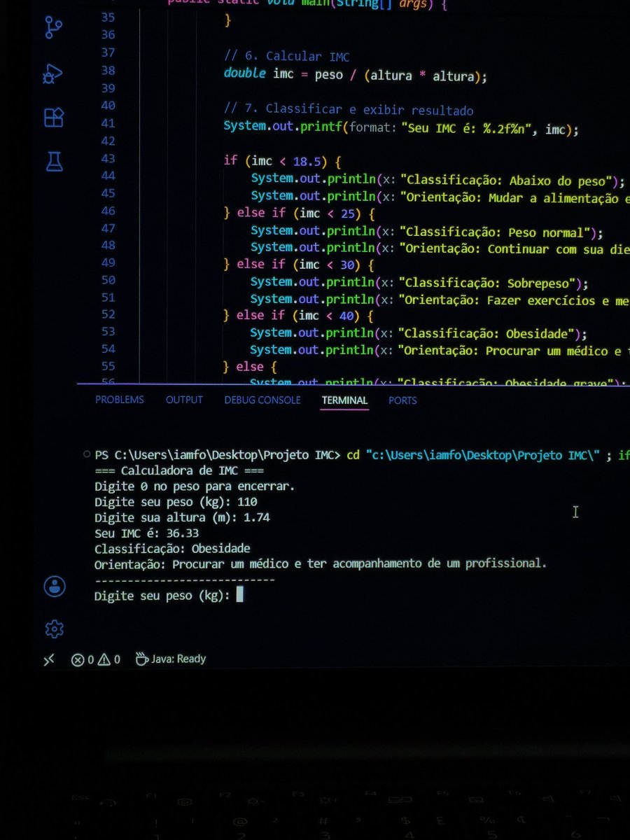
Task: Click 'Orientação: Fazer exercícios' string in code
Action: click(514, 300)
